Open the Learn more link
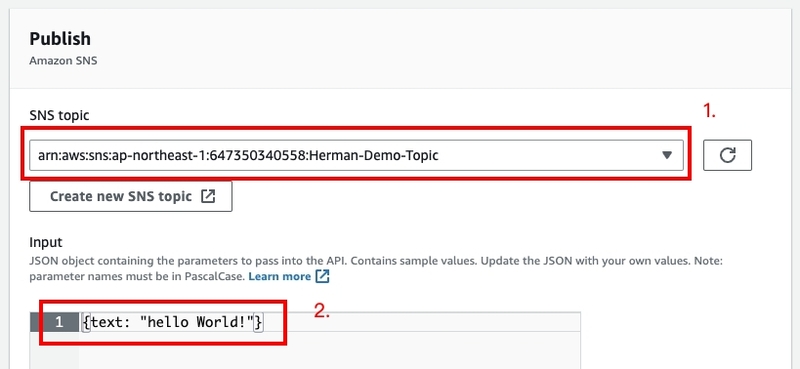 pos(280,276)
